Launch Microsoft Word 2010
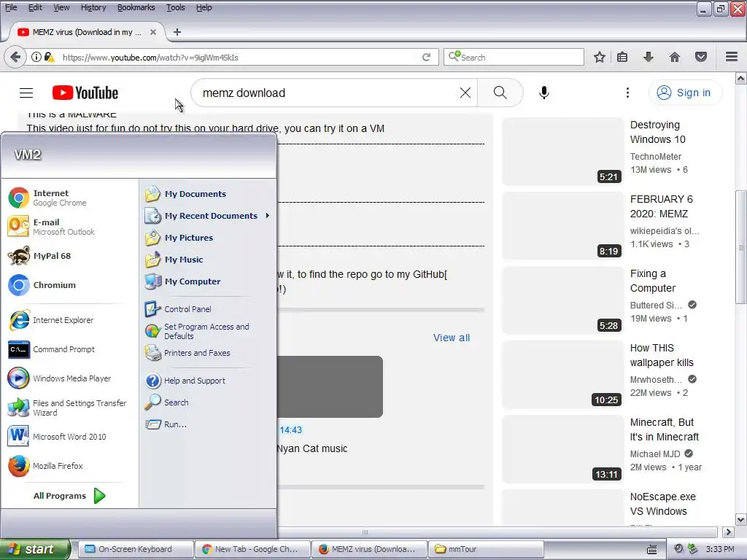The width and height of the screenshot is (747, 560). click(x=69, y=437)
